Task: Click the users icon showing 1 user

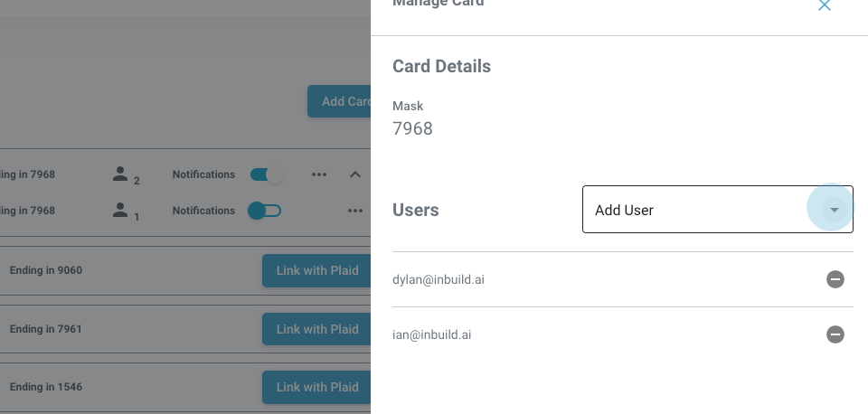Action: pyautogui.click(x=120, y=211)
